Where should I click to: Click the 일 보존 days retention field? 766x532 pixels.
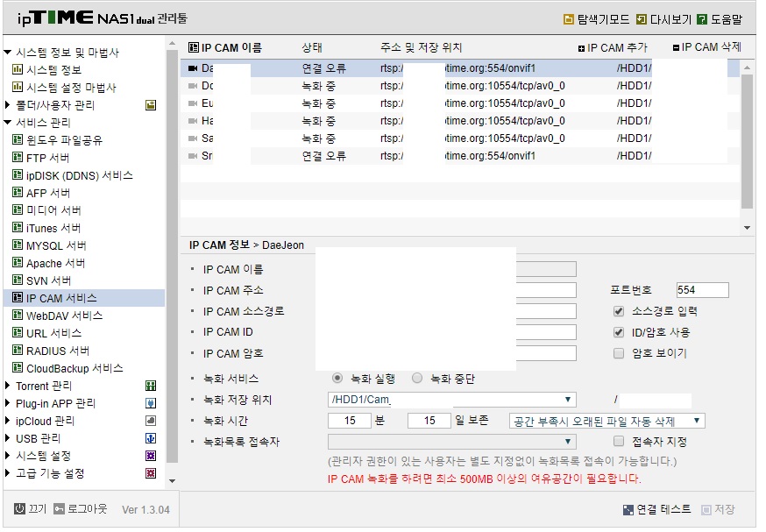pyautogui.click(x=429, y=421)
